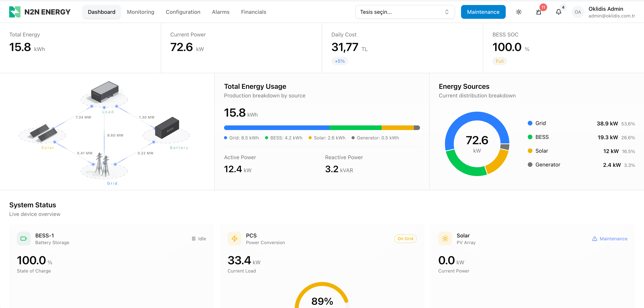Click the Solar: 2.6 kWh legend entry
644x308 pixels.
pos(327,138)
